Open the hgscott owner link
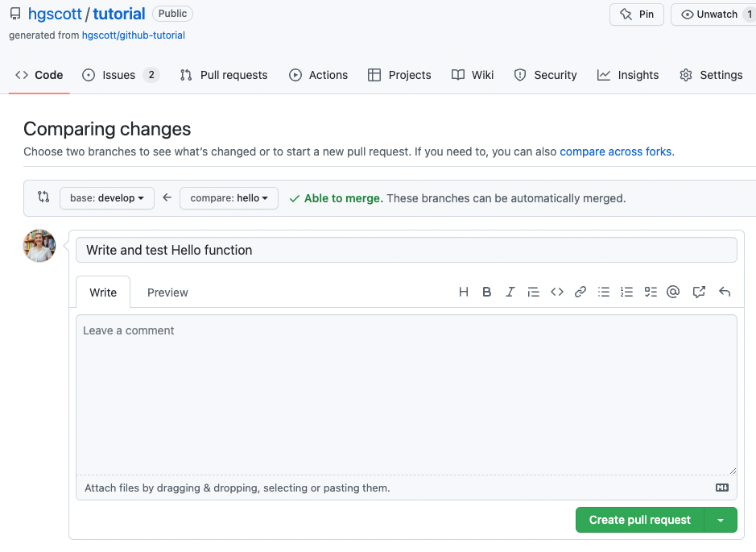 click(55, 14)
